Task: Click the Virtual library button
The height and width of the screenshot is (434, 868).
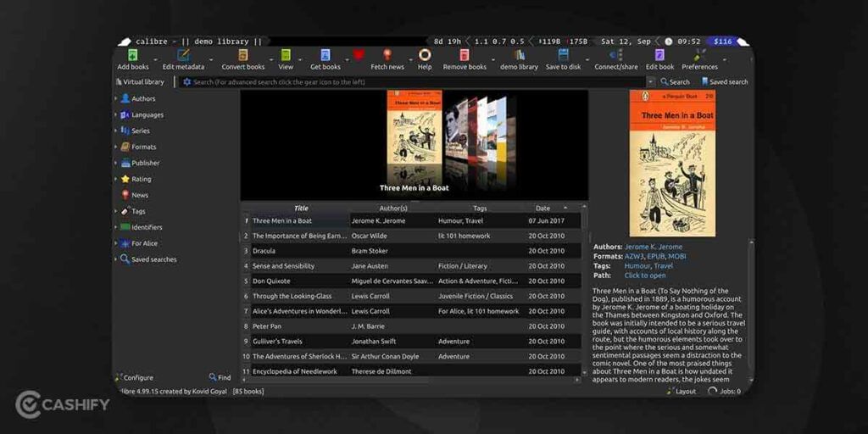Action: click(140, 82)
